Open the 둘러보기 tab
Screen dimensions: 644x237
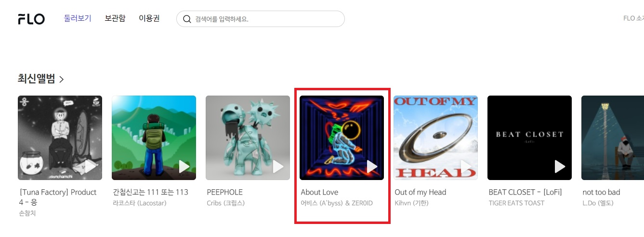click(78, 19)
